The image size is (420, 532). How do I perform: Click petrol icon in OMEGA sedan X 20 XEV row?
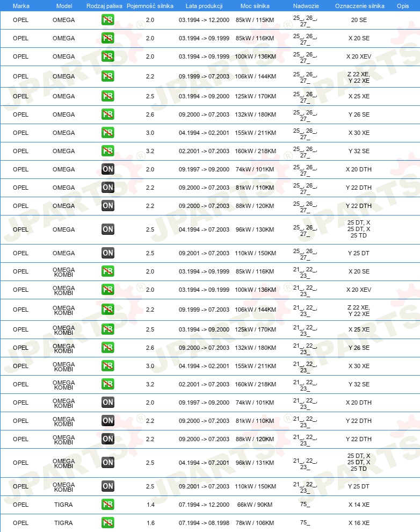(x=108, y=56)
